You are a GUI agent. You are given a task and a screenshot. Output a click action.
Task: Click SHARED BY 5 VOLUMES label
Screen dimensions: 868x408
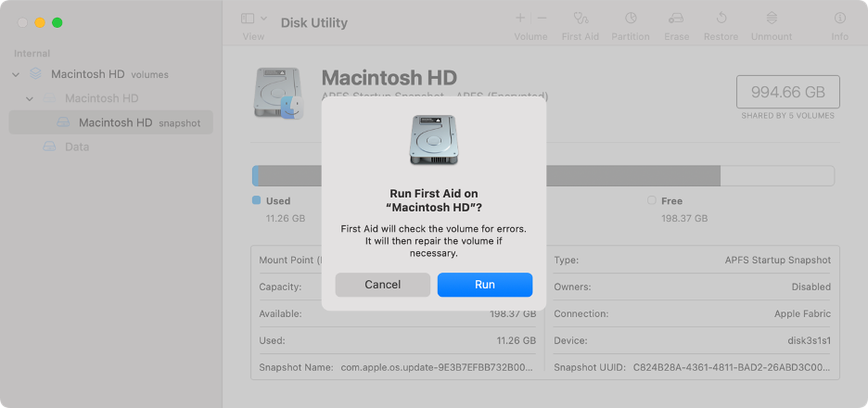pos(787,116)
